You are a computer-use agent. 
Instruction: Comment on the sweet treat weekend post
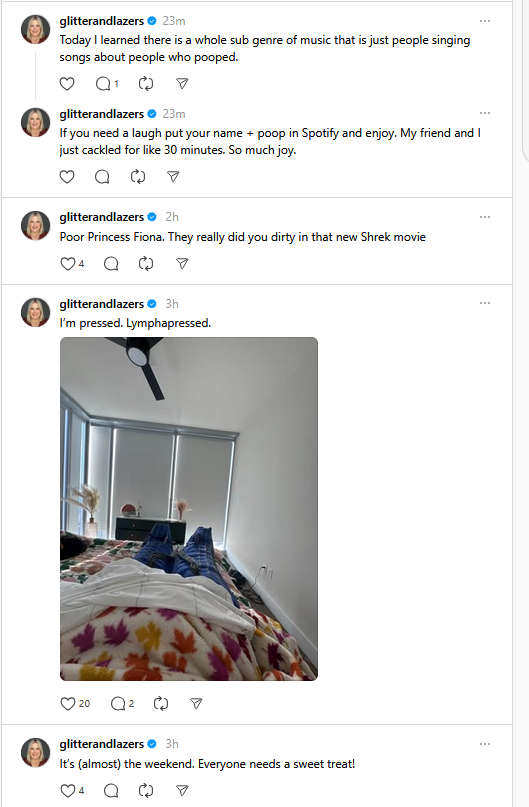[x=111, y=790]
